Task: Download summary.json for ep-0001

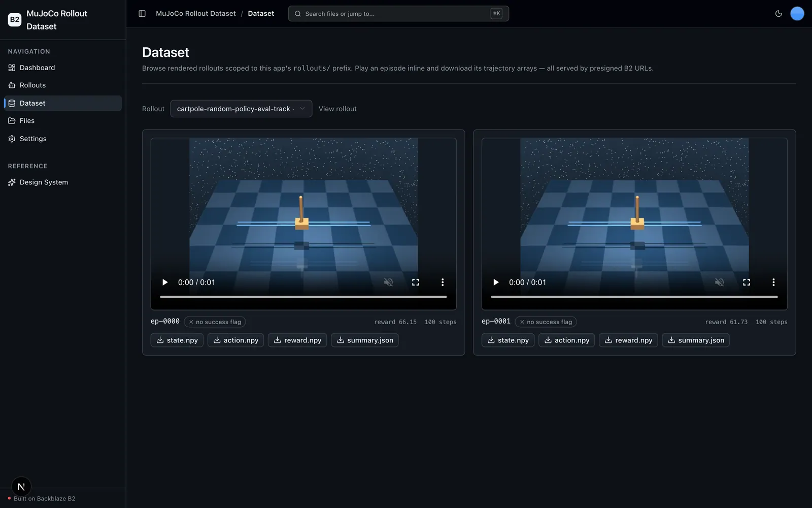Action: [x=696, y=340]
